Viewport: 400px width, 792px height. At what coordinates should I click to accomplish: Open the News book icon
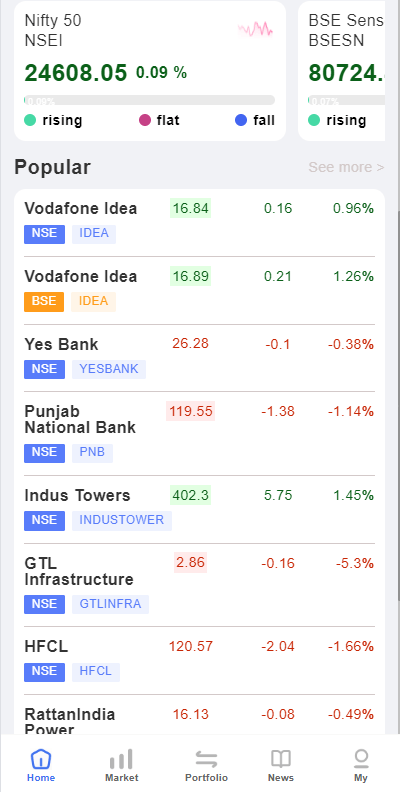(281, 759)
